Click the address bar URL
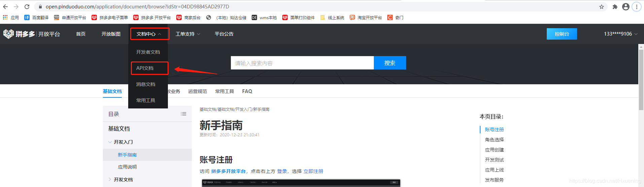The width and height of the screenshot is (644, 187). pyautogui.click(x=137, y=7)
